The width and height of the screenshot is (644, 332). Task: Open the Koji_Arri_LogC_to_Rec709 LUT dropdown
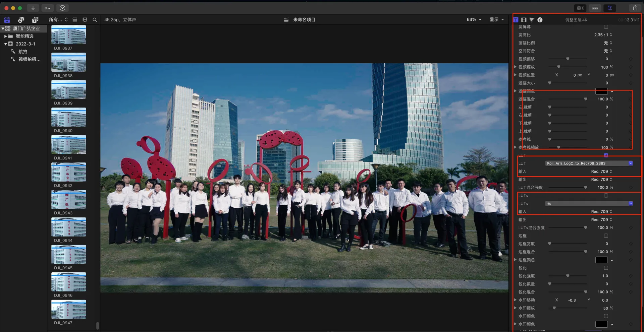pos(589,163)
